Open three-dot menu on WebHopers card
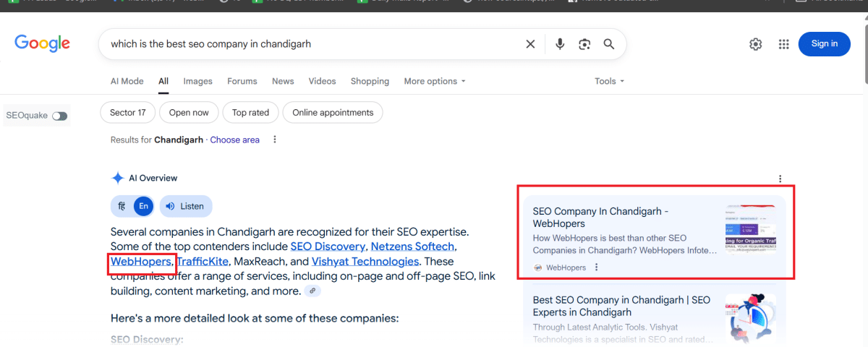This screenshot has width=868, height=347. 596,267
